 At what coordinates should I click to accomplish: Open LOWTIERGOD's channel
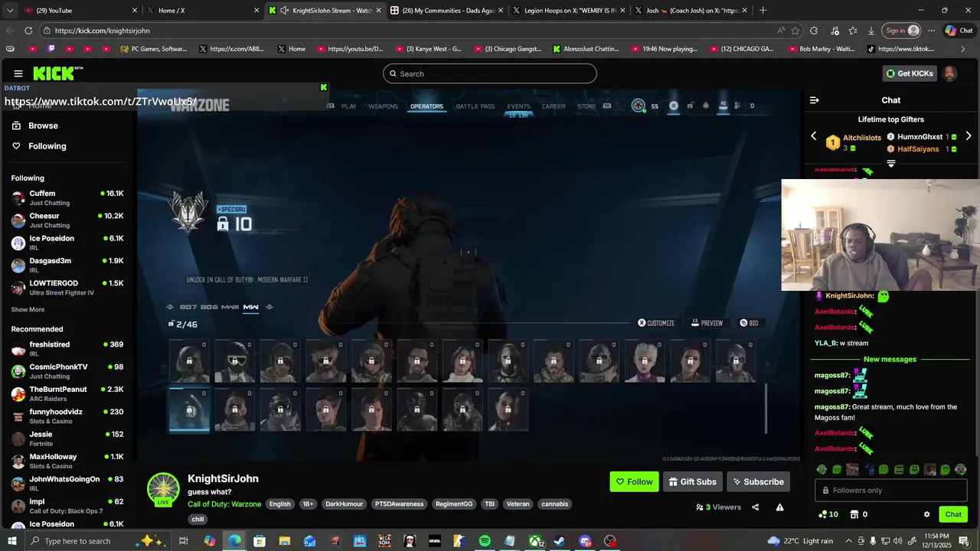67,288
